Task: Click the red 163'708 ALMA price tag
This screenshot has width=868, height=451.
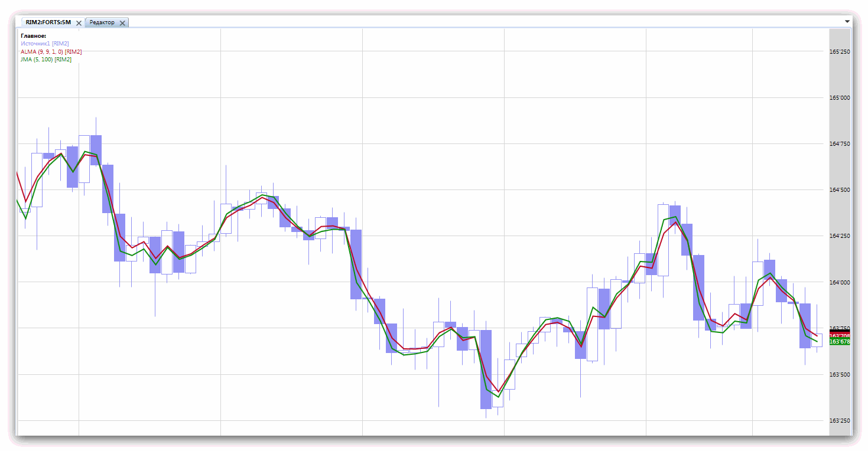Action: click(840, 336)
